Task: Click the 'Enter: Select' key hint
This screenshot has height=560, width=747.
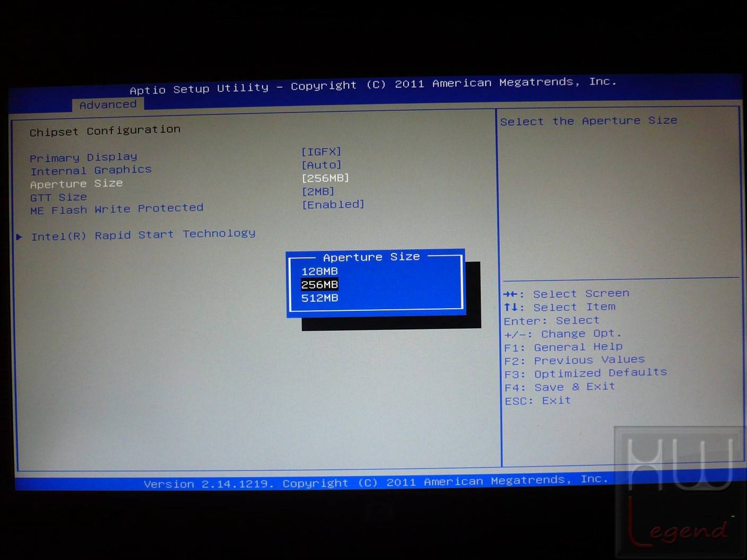Action: [551, 321]
